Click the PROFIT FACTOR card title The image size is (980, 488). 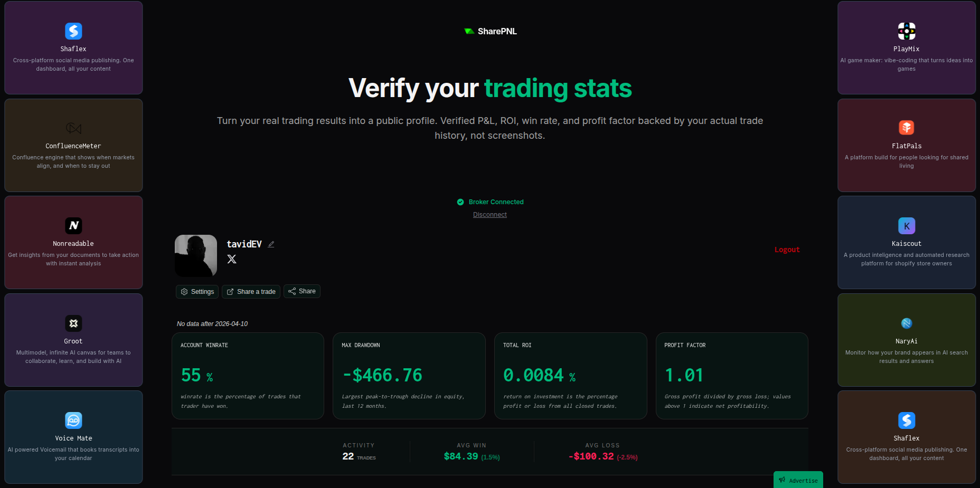685,345
